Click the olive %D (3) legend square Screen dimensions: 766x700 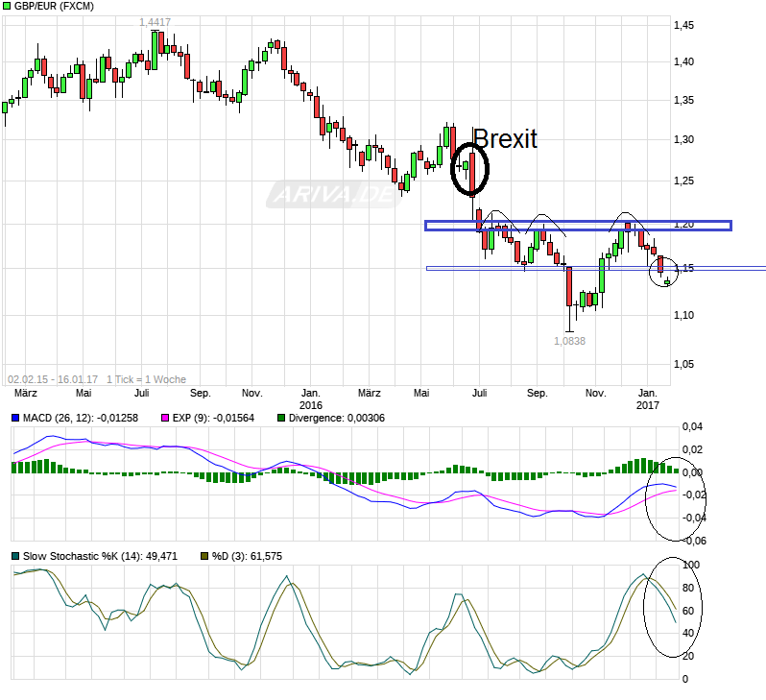204,556
